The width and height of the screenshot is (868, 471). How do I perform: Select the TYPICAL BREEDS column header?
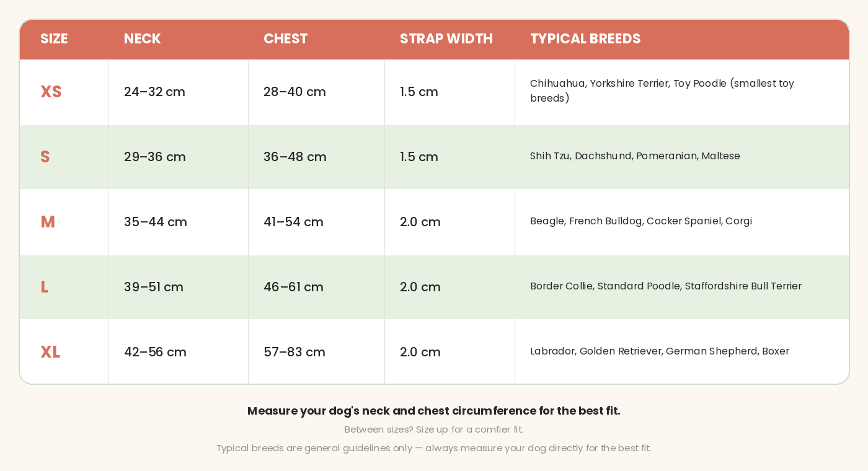coord(585,38)
